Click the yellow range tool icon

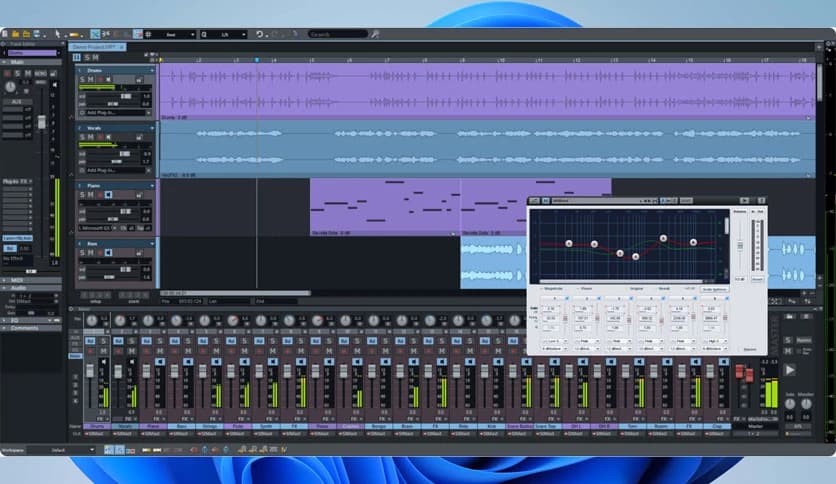click(x=74, y=35)
